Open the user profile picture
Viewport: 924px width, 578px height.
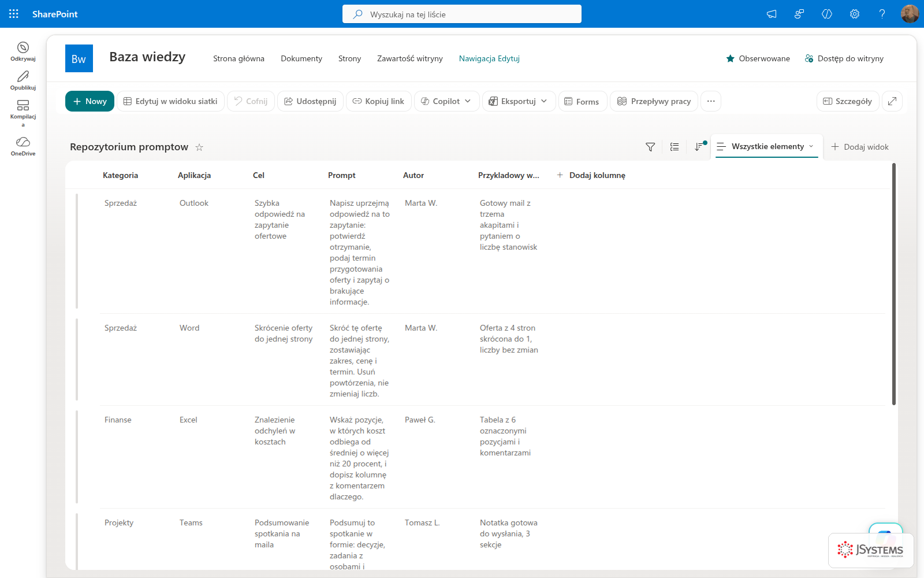910,14
